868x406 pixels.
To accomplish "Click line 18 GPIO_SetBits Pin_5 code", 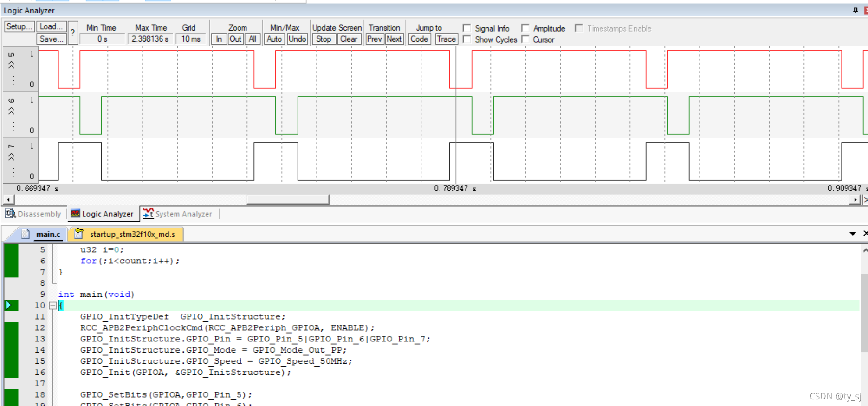I will [166, 395].
